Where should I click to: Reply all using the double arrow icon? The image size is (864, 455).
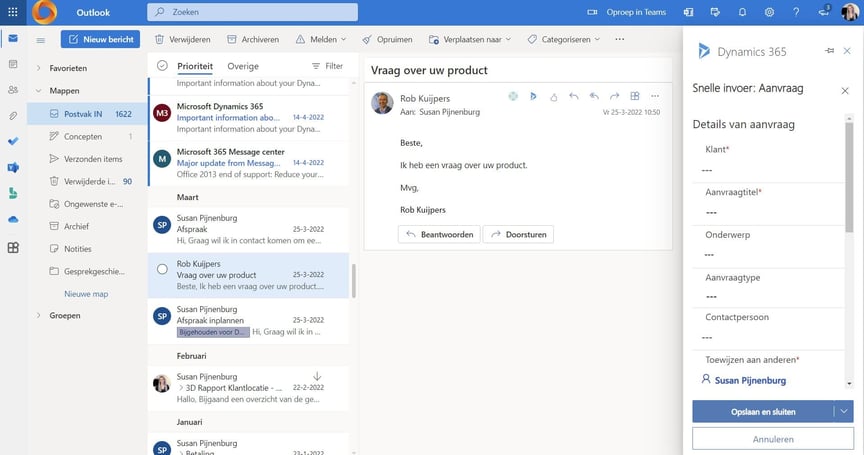pyautogui.click(x=594, y=96)
